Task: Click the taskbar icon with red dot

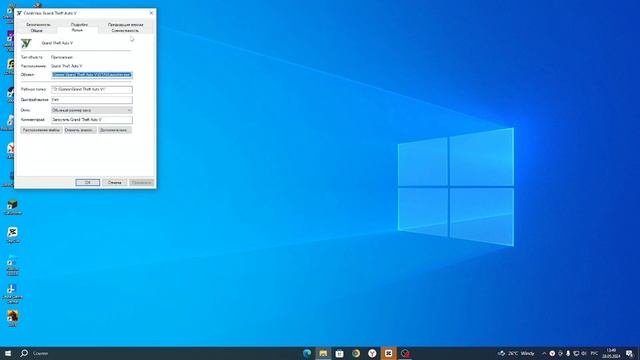Action: 405,353
